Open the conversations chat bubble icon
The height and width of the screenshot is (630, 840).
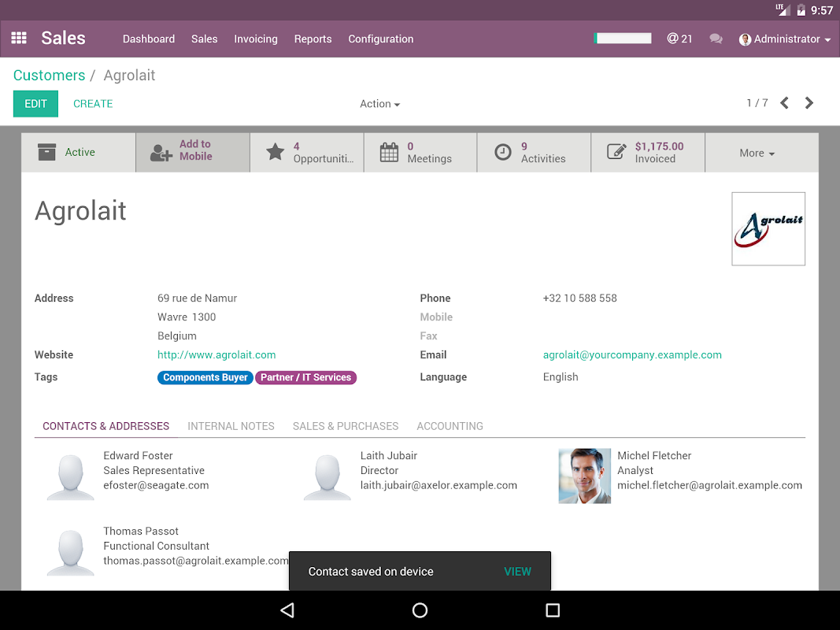(x=716, y=39)
